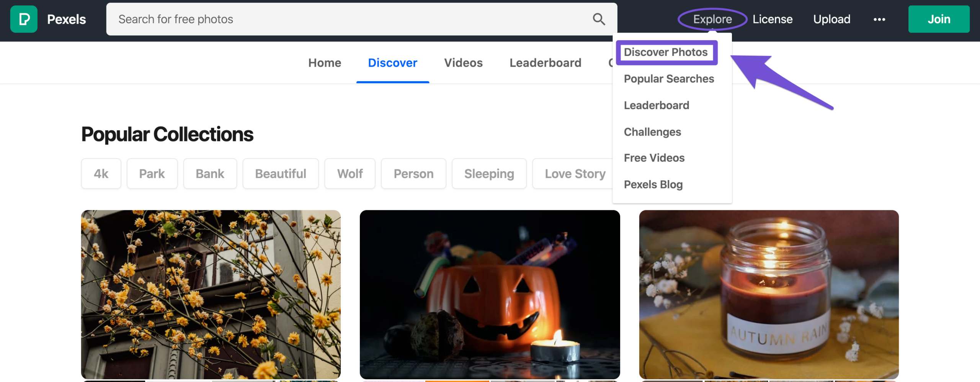
Task: Open the License page link
Action: coord(773,19)
